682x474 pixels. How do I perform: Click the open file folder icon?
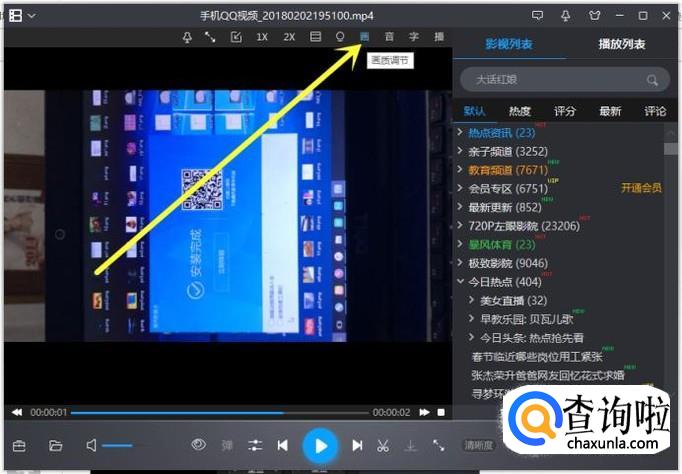tap(55, 446)
